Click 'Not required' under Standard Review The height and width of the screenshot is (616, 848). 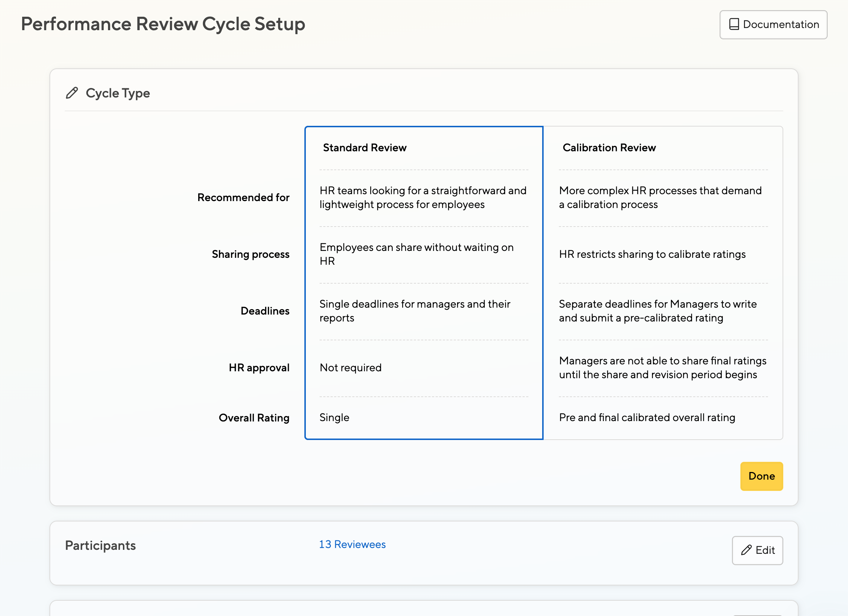pos(350,367)
